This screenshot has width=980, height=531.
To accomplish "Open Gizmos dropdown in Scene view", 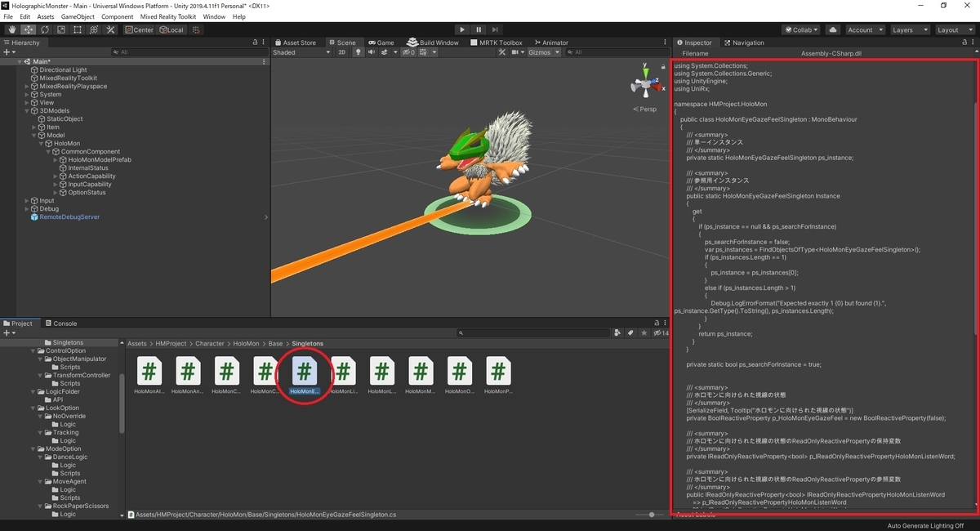I will [544, 52].
